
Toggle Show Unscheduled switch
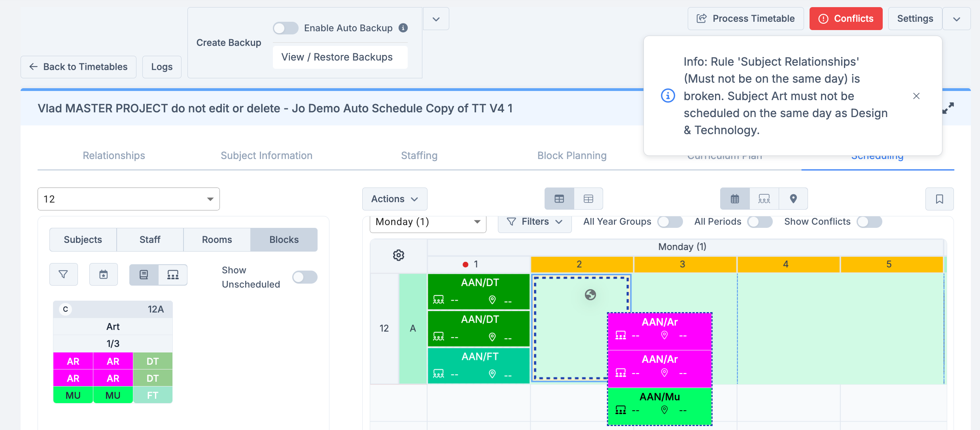(x=305, y=277)
